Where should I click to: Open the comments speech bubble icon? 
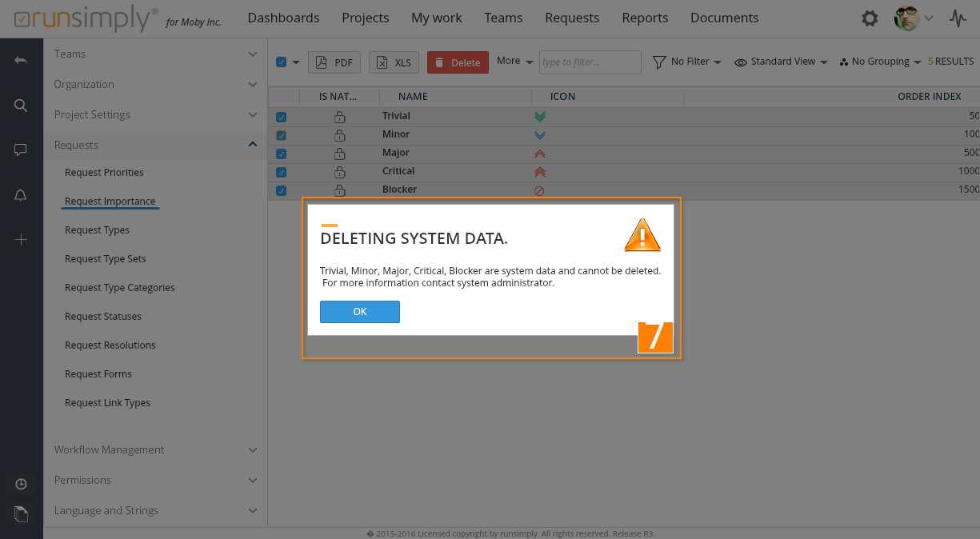point(21,150)
